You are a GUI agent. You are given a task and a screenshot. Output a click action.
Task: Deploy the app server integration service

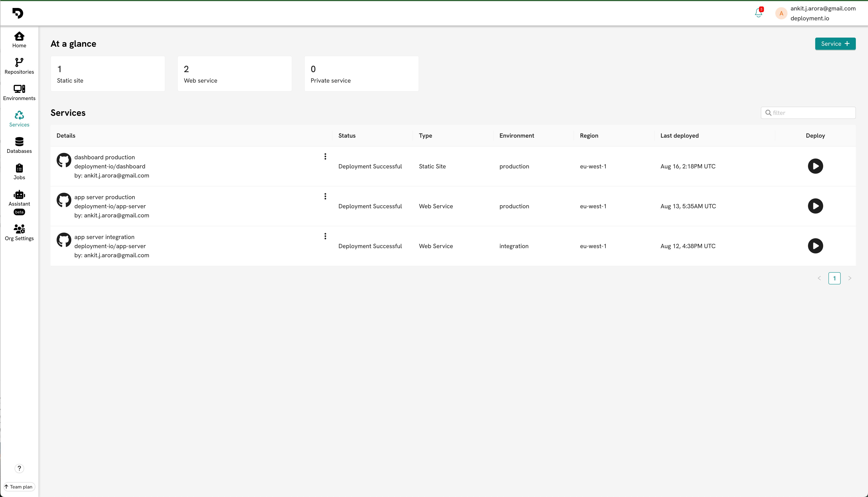pyautogui.click(x=815, y=246)
